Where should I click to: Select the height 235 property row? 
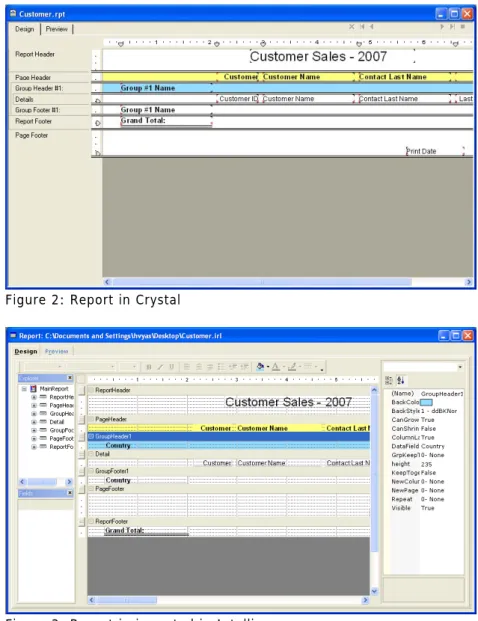423,464
